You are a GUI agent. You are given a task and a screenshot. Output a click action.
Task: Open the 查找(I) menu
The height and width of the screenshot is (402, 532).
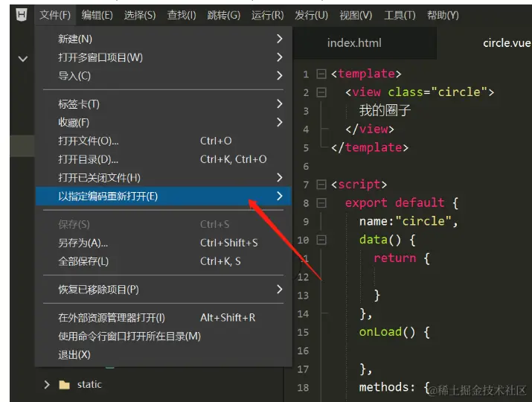click(x=182, y=15)
